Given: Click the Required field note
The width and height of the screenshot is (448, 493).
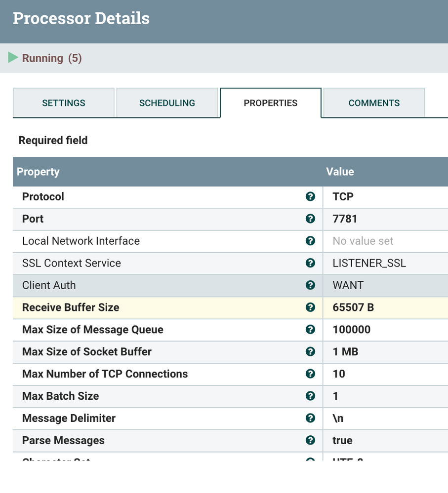Looking at the screenshot, I should [53, 140].
